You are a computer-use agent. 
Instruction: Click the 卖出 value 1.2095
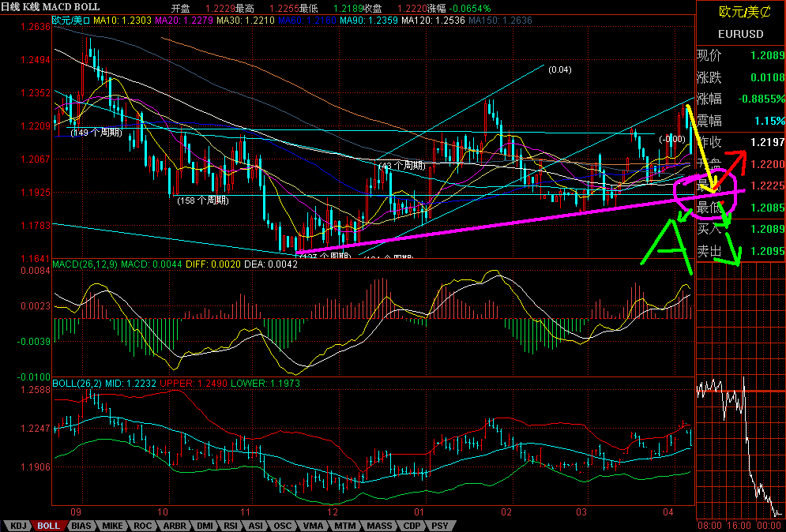pyautogui.click(x=768, y=251)
